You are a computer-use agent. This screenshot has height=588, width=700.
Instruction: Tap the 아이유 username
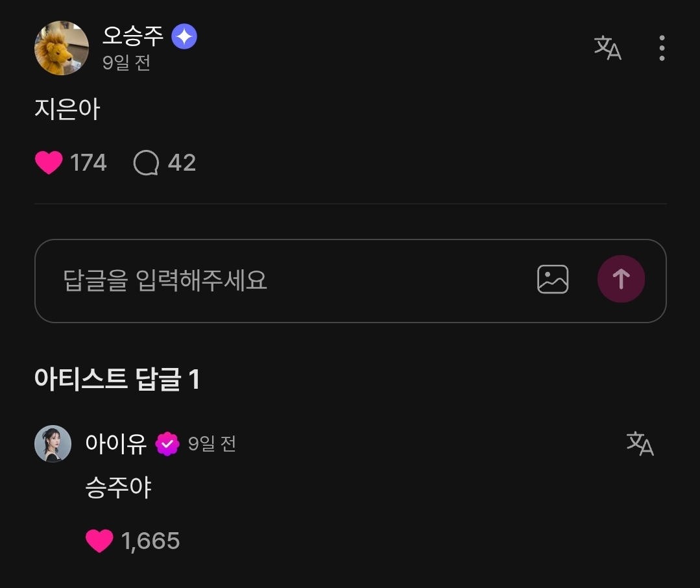(116, 444)
